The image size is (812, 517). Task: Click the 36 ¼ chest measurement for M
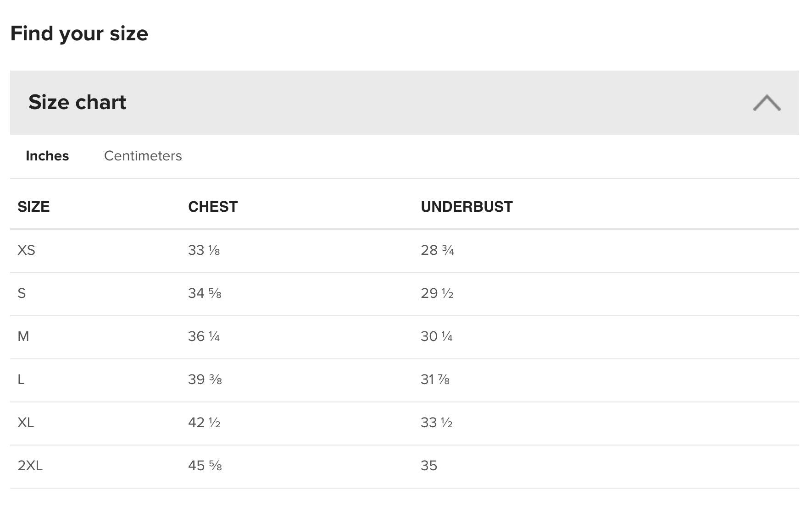[204, 336]
